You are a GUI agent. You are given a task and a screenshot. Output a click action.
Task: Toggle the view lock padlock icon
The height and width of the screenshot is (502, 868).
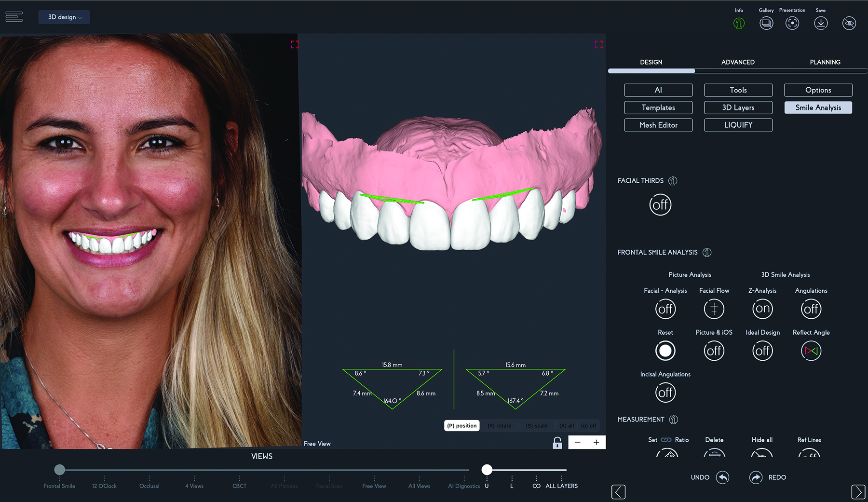pyautogui.click(x=557, y=443)
